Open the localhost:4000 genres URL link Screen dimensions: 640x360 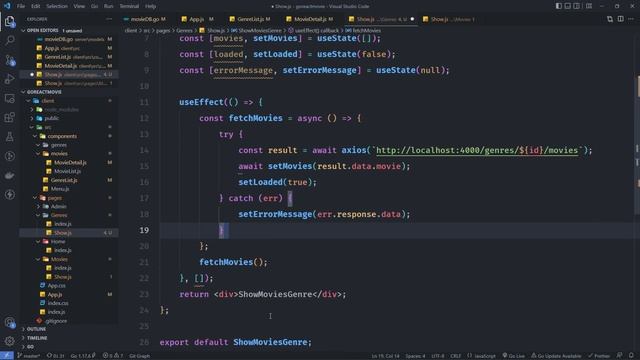(477, 150)
